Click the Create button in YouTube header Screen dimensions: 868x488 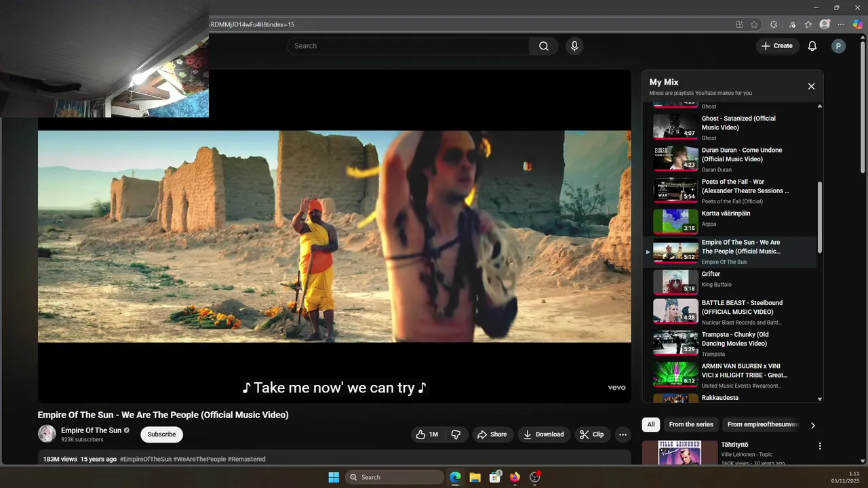[x=777, y=46]
